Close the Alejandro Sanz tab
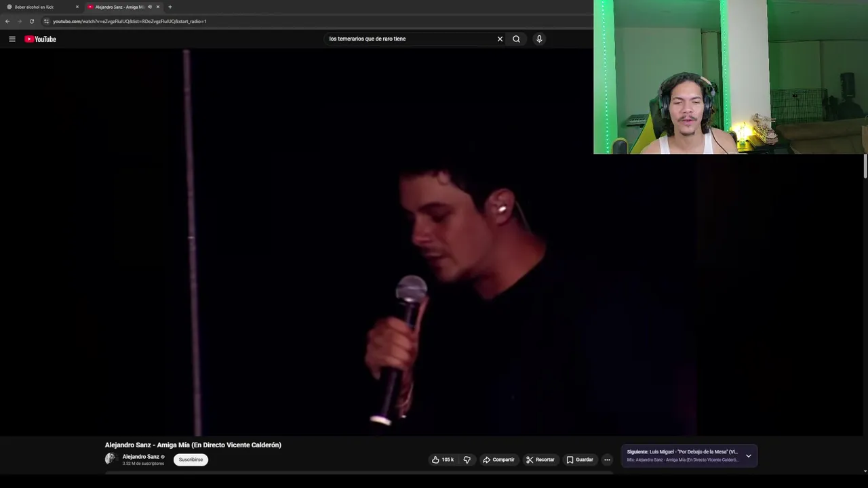This screenshot has width=868, height=488. 157,7
